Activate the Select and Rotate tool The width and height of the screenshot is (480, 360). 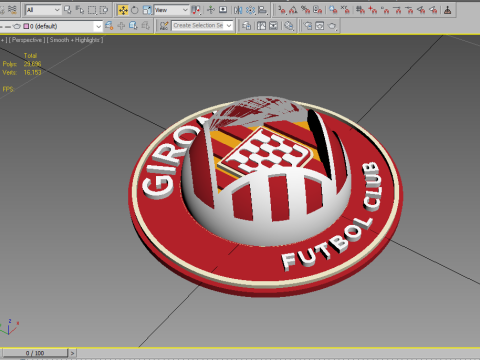135,10
